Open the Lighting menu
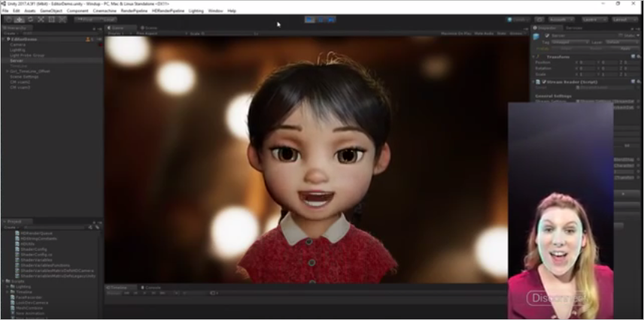This screenshot has width=644, height=320. point(196,11)
